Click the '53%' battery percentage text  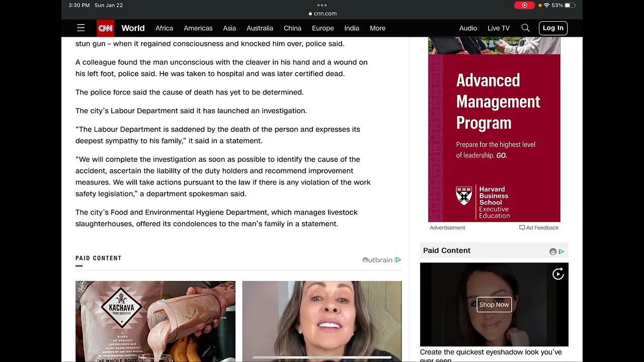(x=557, y=5)
